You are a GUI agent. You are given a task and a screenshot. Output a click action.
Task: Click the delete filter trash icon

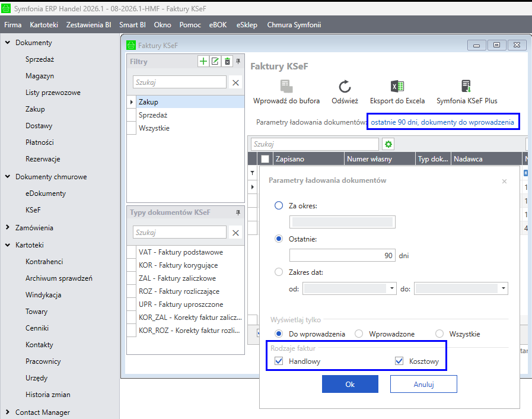[227, 61]
